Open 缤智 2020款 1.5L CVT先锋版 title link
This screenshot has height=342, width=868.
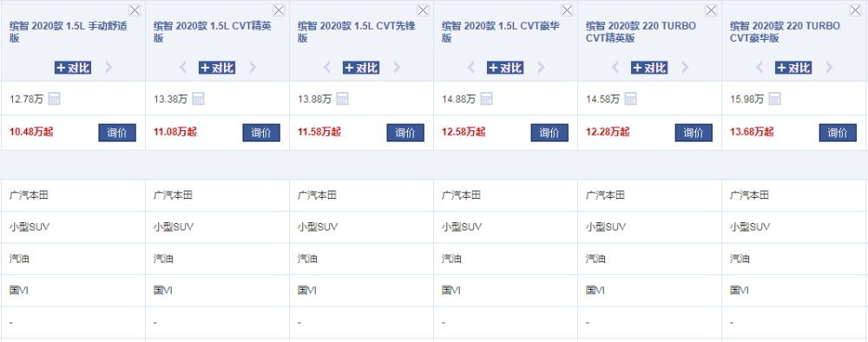pos(356,32)
